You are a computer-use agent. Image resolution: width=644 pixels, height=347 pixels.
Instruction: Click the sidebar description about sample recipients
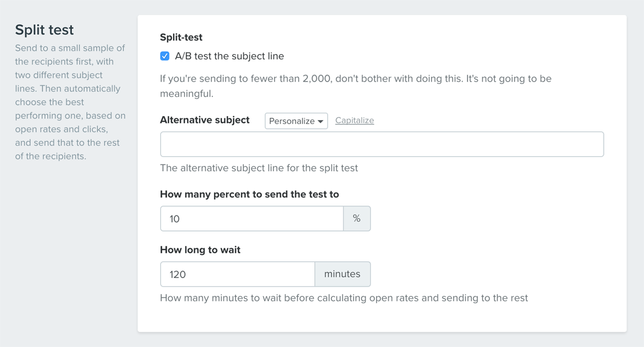(x=70, y=102)
